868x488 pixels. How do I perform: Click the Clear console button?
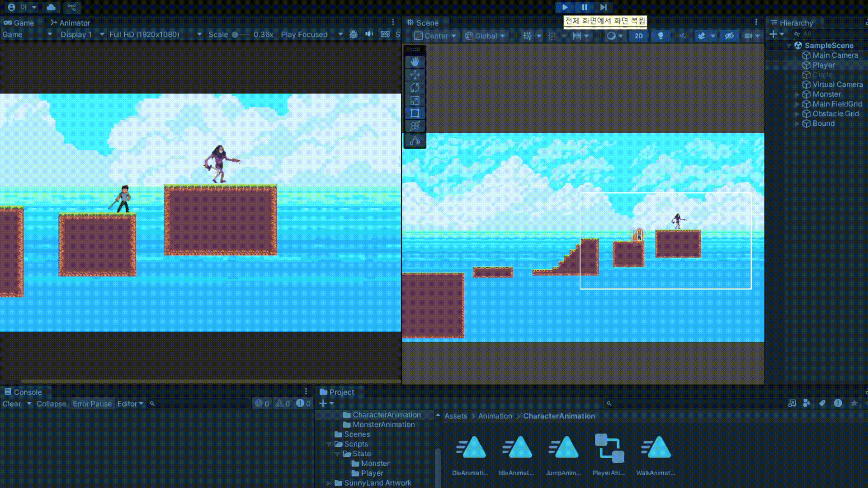pos(12,404)
